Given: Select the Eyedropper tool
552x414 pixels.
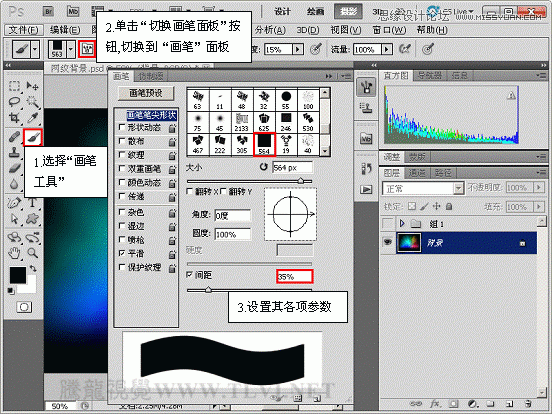Looking at the screenshot, I should pyautogui.click(x=32, y=118).
